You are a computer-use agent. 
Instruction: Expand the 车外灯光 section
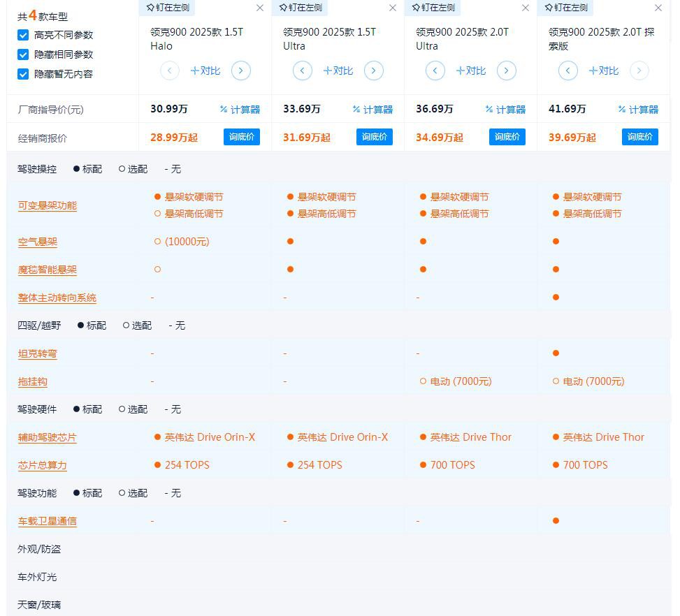[37, 577]
